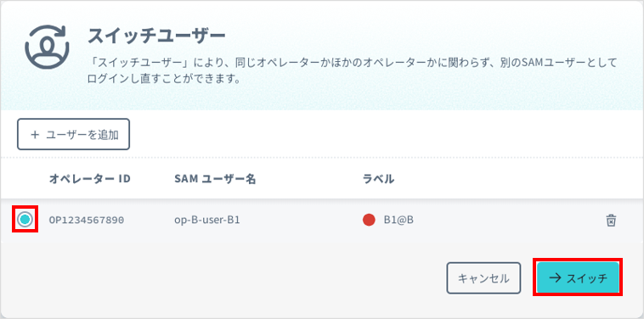Select the radio button for OP1234567890
The height and width of the screenshot is (319, 644).
pyautogui.click(x=25, y=220)
